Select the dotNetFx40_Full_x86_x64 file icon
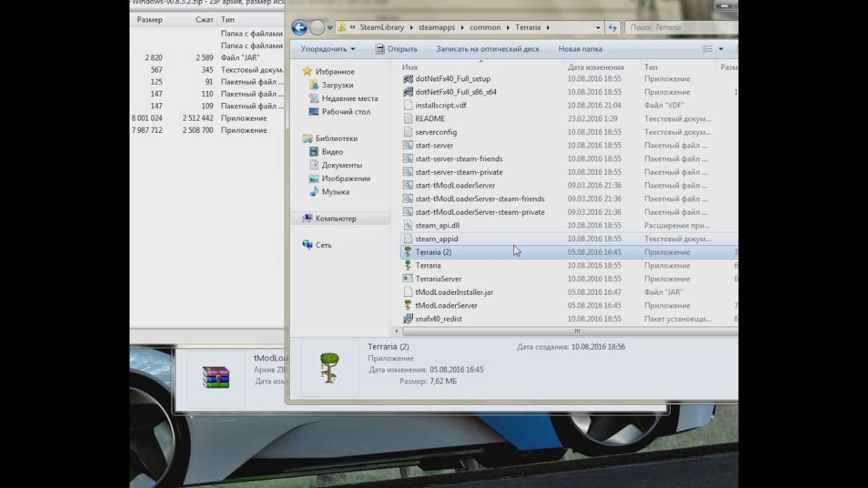Screen dimensions: 868x488 (408, 92)
